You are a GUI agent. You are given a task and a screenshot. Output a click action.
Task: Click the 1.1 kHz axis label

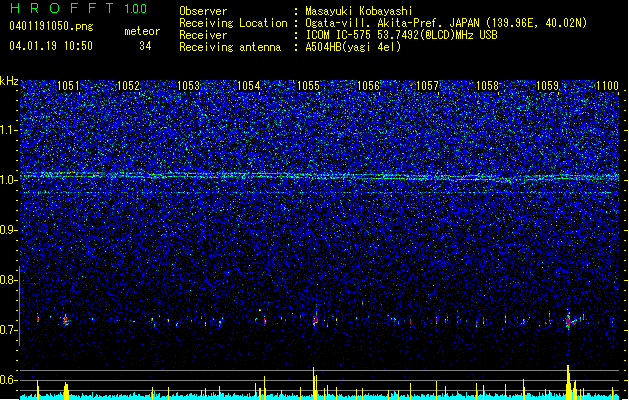tap(9, 130)
